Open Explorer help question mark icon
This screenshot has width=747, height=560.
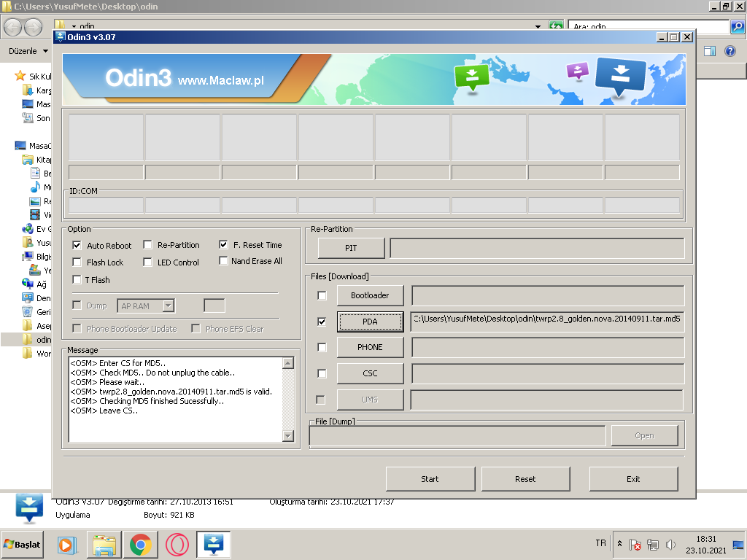click(729, 51)
